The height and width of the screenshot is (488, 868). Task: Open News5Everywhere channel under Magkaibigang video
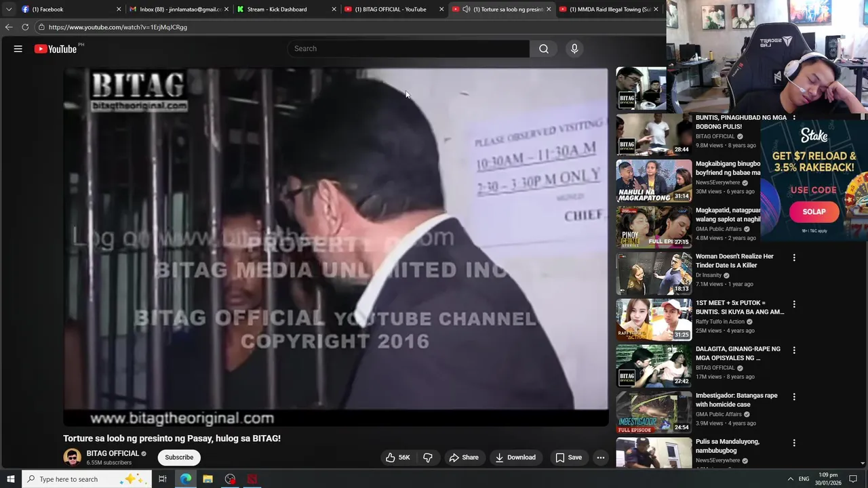click(717, 182)
